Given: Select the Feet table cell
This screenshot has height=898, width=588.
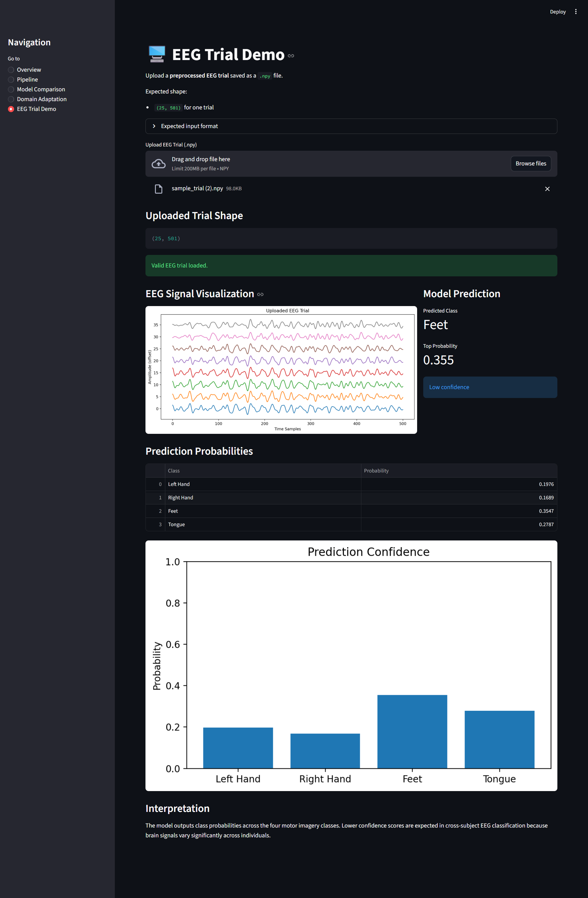Looking at the screenshot, I should [x=263, y=511].
